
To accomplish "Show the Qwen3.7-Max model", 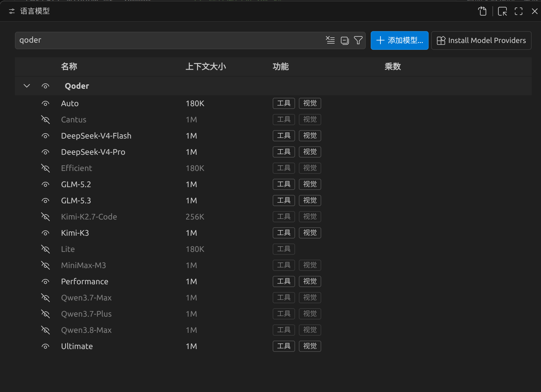I will [45, 298].
